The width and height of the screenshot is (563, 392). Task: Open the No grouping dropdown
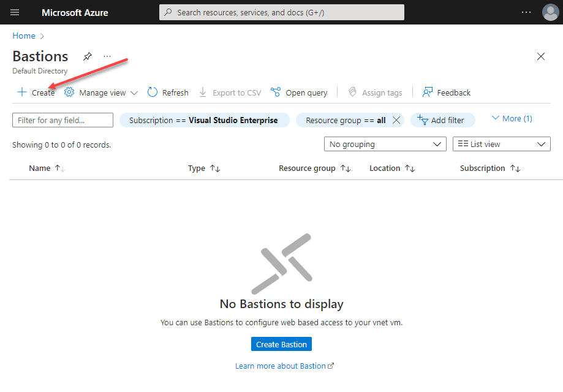pyautogui.click(x=385, y=145)
